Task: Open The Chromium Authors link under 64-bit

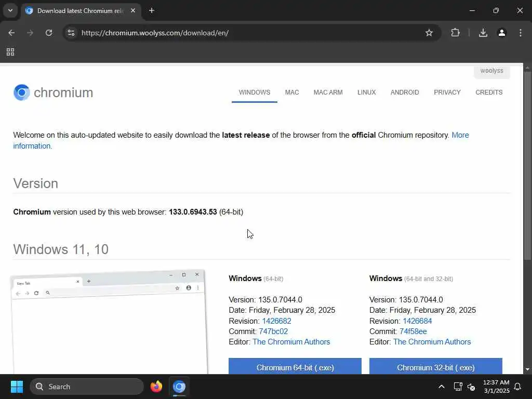Action: pos(291,342)
